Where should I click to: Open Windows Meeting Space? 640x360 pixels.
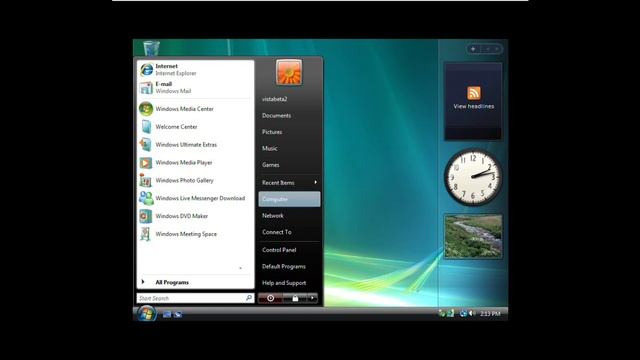click(195, 234)
